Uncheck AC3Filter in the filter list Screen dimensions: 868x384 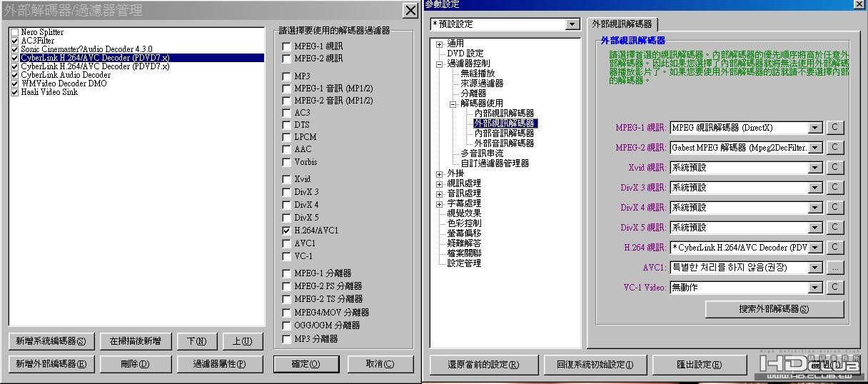(15, 41)
